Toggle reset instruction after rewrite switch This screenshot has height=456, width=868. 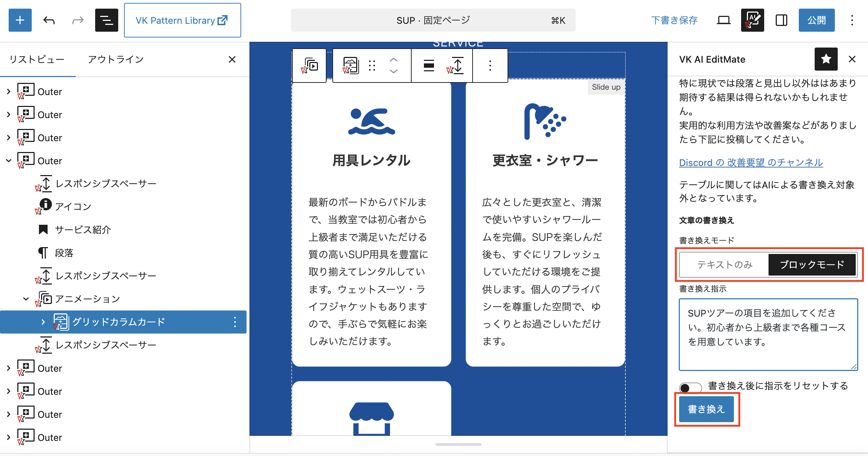point(690,388)
